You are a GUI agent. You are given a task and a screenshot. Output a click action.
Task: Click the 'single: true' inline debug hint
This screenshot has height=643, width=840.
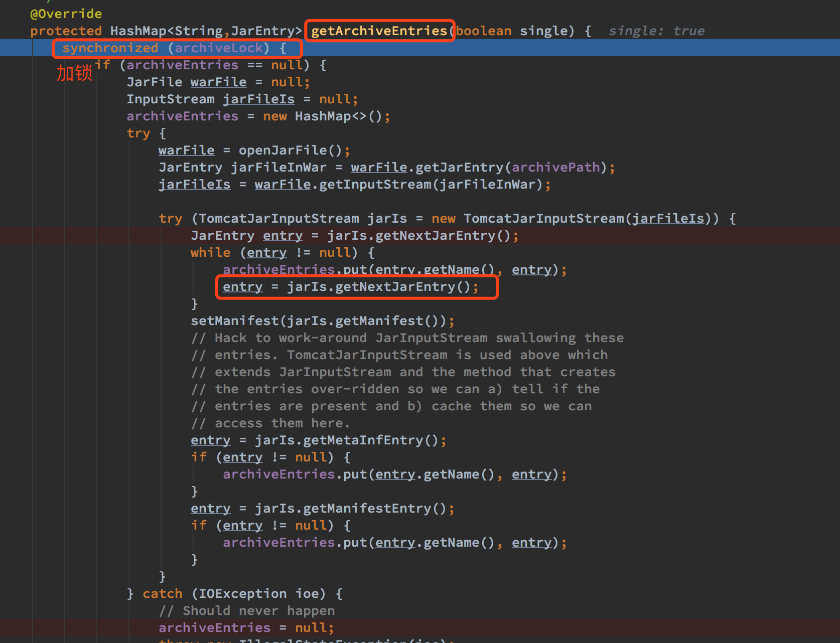pyautogui.click(x=656, y=31)
